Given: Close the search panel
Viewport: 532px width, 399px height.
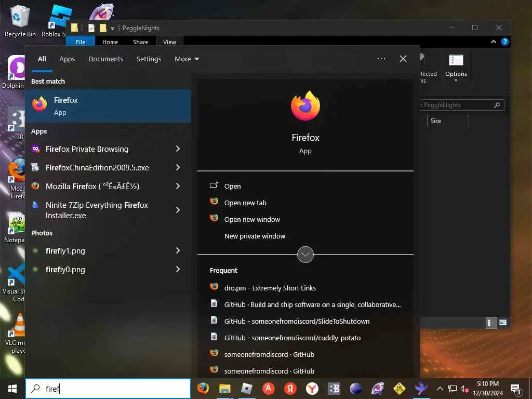Looking at the screenshot, I should [403, 59].
